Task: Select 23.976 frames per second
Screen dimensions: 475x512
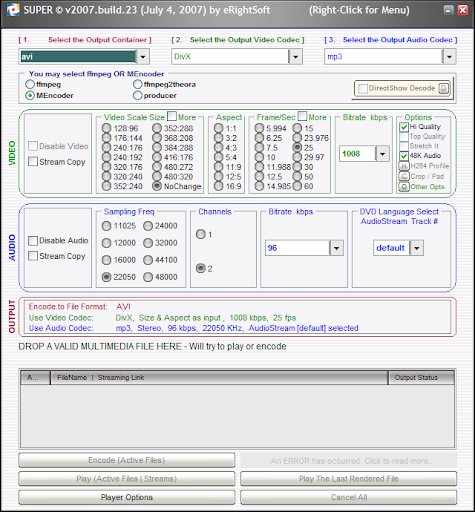Action: [297, 138]
